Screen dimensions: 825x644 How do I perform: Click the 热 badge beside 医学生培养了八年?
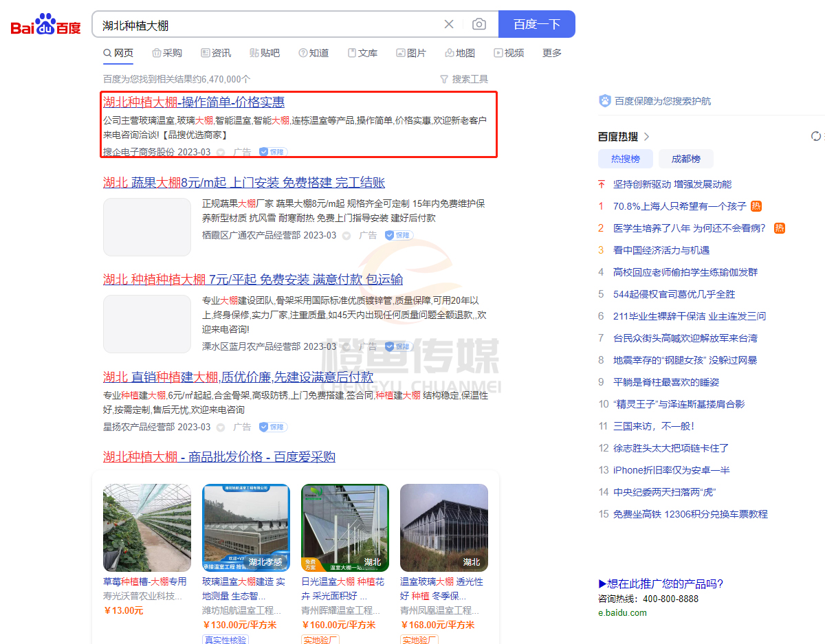pyautogui.click(x=780, y=228)
